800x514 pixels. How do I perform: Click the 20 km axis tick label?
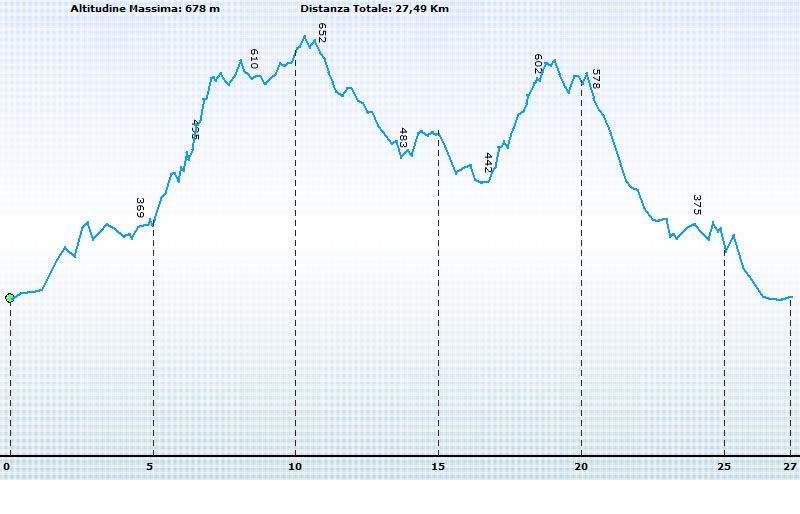click(581, 467)
